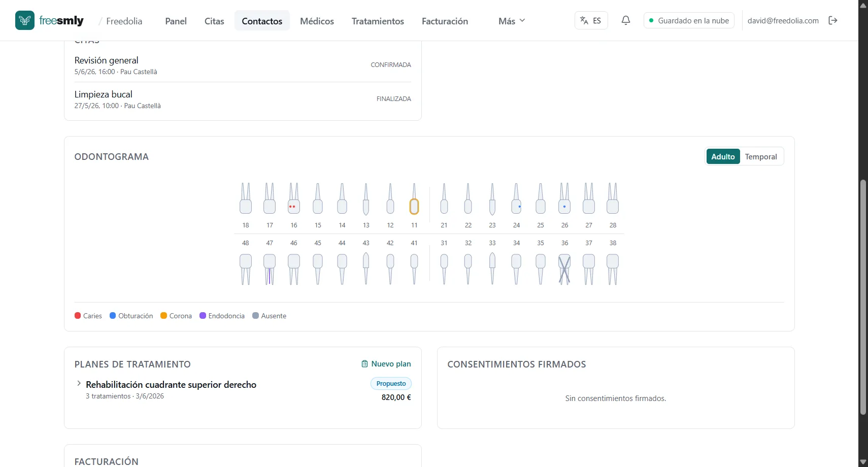The image size is (868, 467).
Task: Click the purple Endodoncia legend swatch
Action: point(203,316)
